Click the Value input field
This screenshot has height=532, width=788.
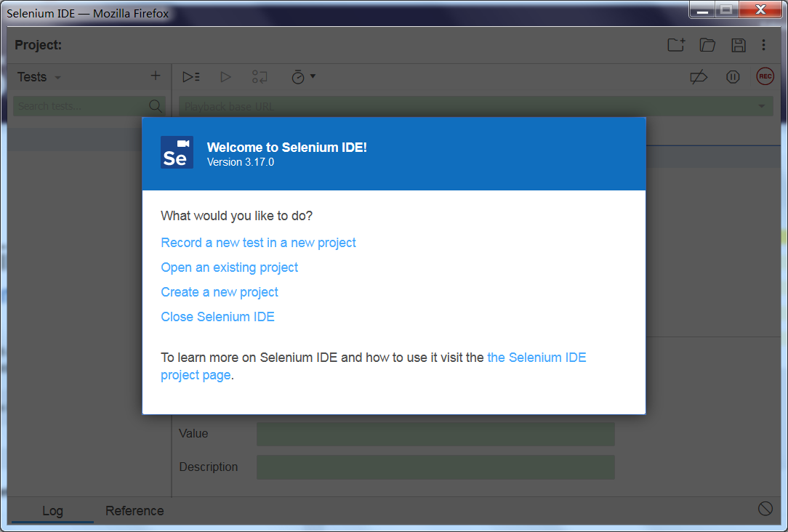[x=435, y=434]
